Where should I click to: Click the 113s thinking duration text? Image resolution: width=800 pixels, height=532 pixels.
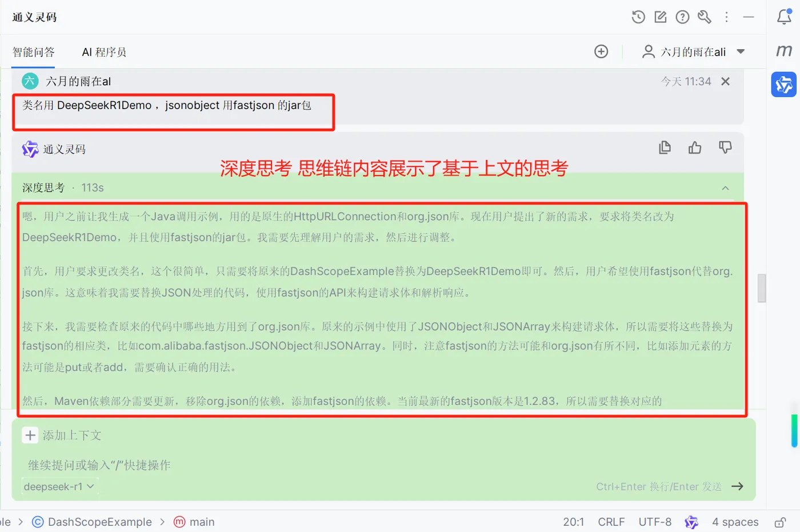click(x=93, y=188)
